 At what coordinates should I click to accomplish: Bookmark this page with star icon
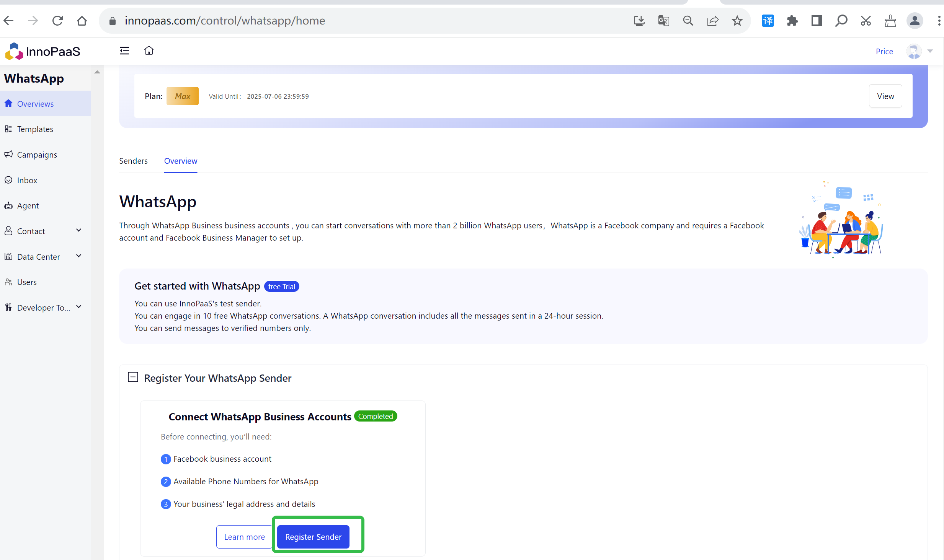pos(737,21)
